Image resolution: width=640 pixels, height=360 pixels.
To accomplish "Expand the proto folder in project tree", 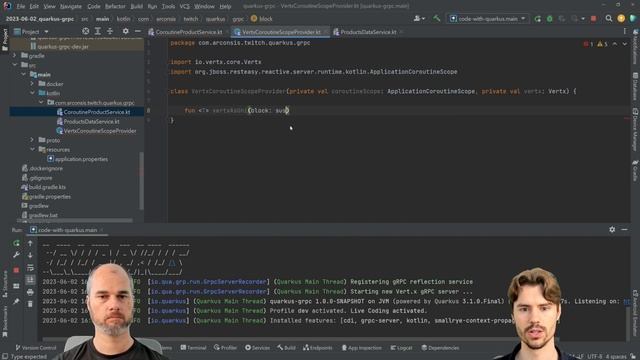I will tap(32, 140).
